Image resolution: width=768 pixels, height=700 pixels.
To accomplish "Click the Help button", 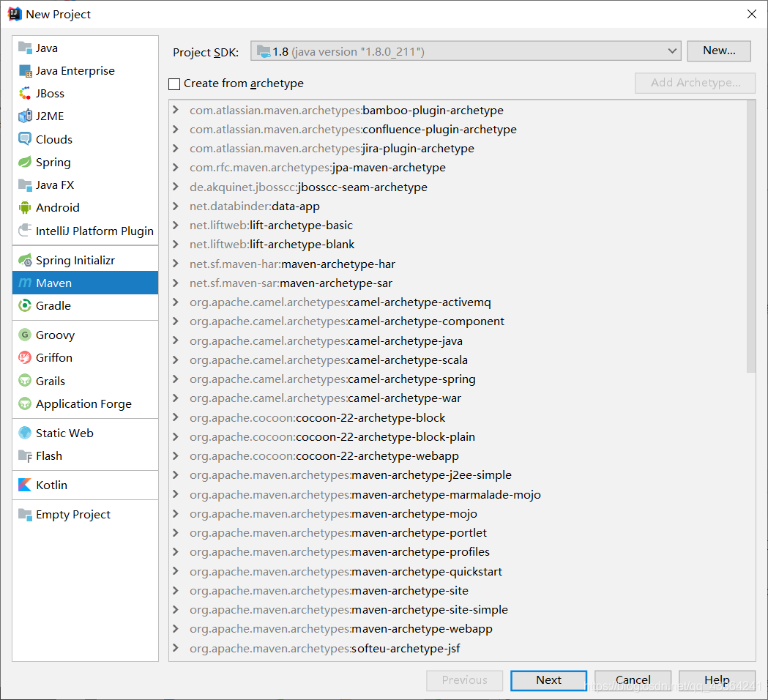I will (717, 680).
